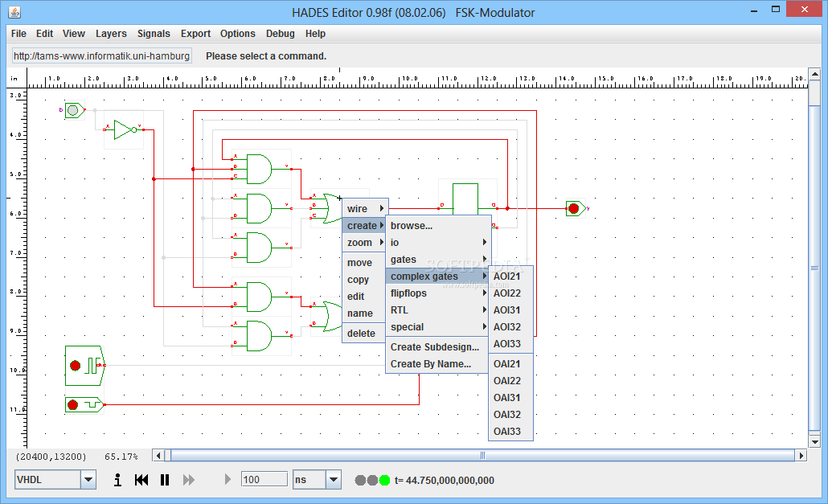Expand the wire submenu
Image resolution: width=828 pixels, height=504 pixels.
point(365,208)
